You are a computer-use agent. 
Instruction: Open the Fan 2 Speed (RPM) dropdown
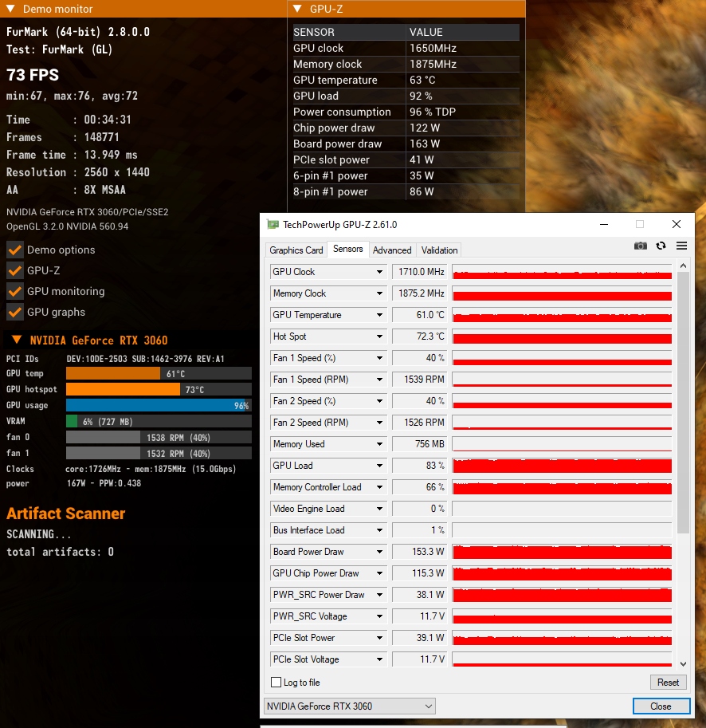[379, 423]
